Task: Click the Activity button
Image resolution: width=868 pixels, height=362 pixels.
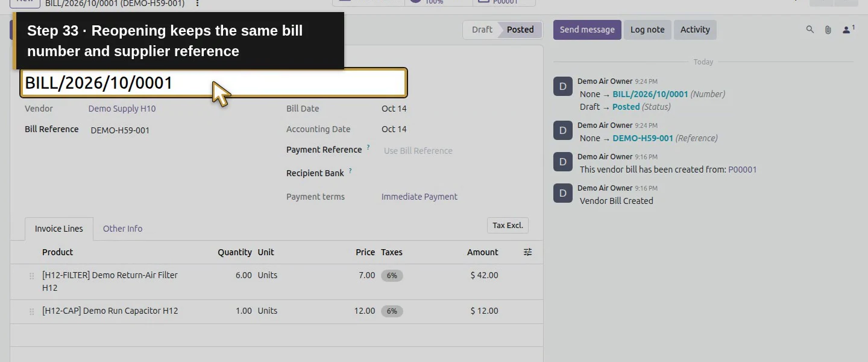Action: tap(695, 30)
